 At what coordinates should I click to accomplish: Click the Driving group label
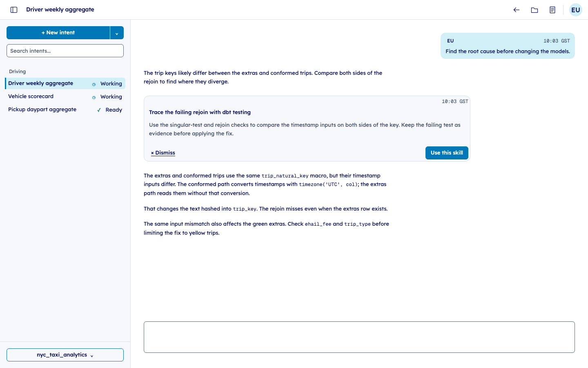point(18,72)
